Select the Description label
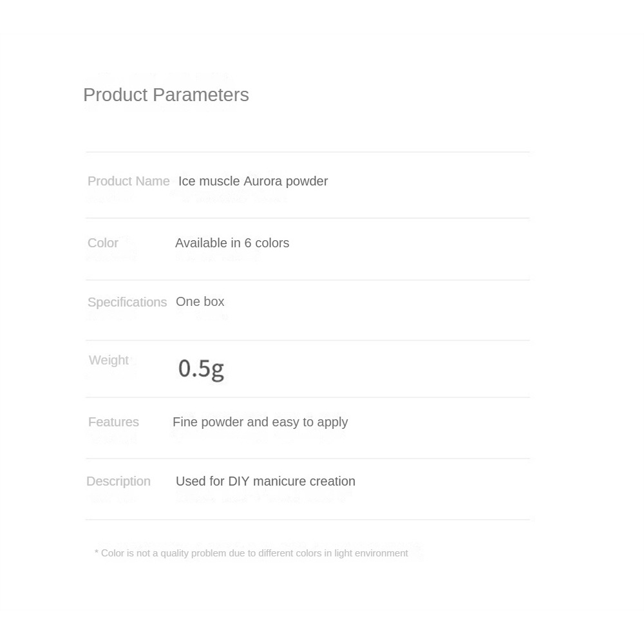Viewport: 644px width, 644px height. click(x=118, y=482)
